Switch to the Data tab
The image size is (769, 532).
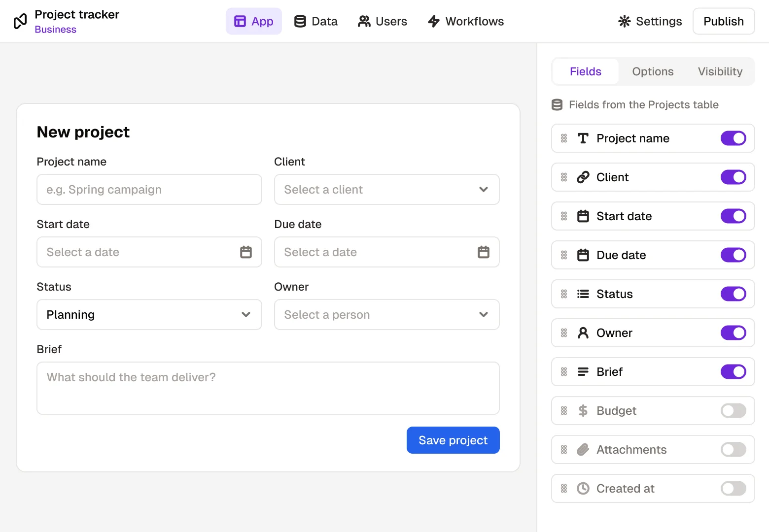coord(316,21)
